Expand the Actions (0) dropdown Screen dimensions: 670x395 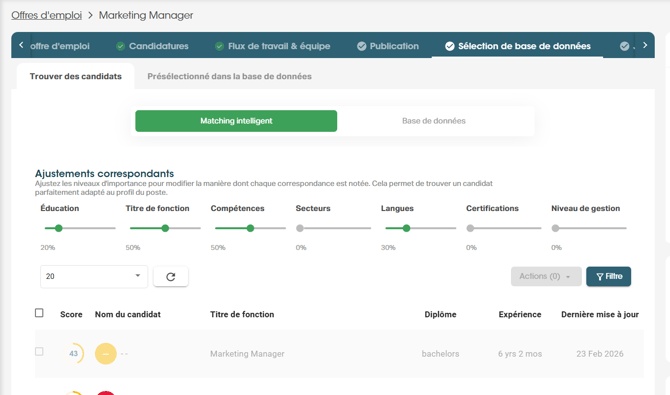click(546, 277)
